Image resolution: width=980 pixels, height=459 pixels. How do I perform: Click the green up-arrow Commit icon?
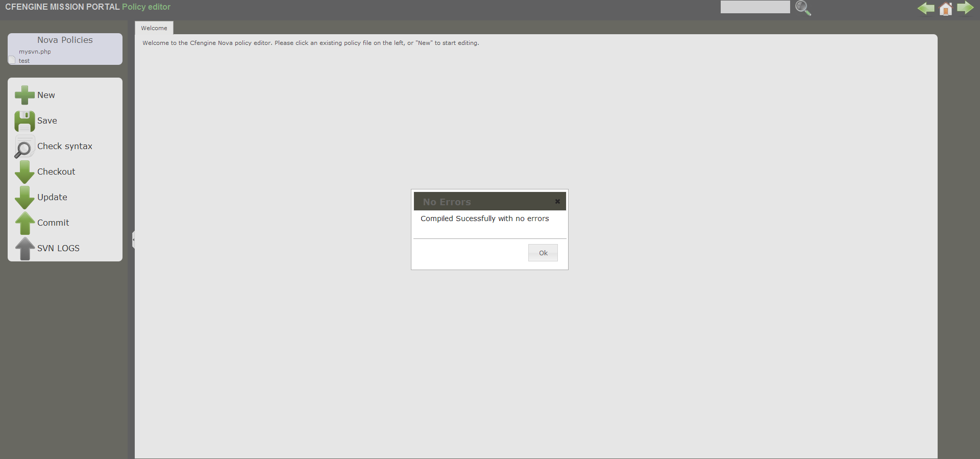pyautogui.click(x=24, y=223)
